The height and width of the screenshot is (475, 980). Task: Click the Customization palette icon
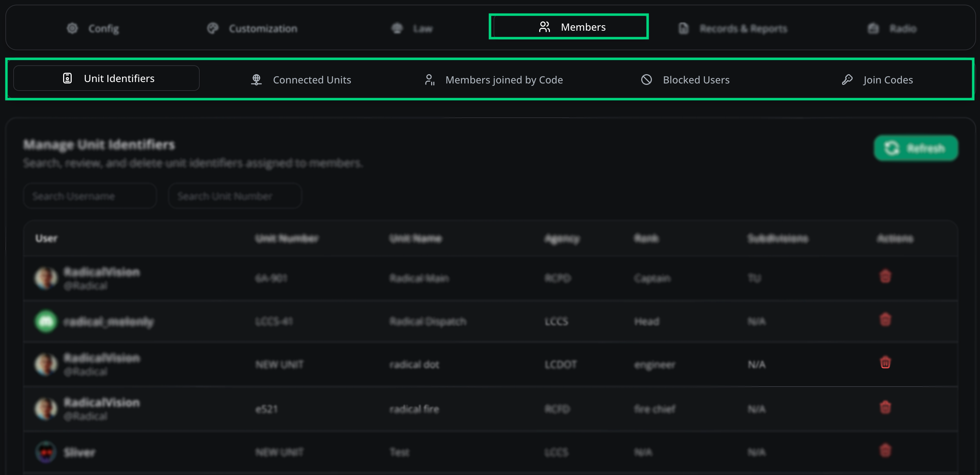[213, 28]
